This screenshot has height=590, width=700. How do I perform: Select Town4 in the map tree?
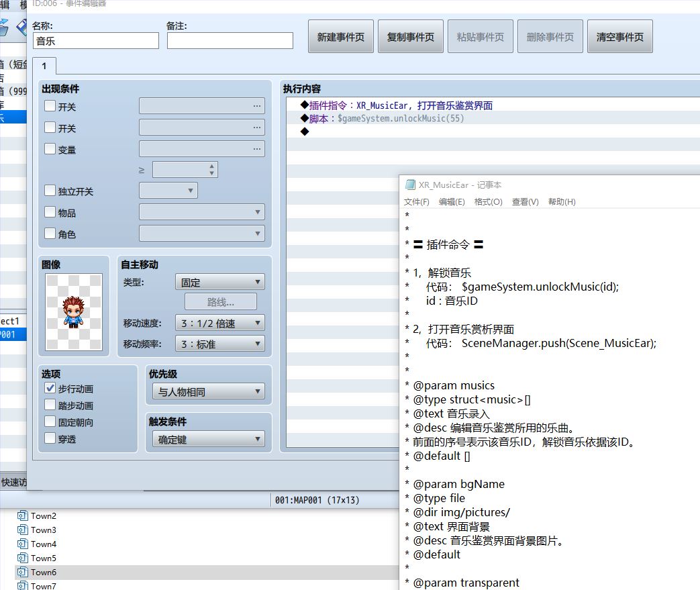point(44,544)
